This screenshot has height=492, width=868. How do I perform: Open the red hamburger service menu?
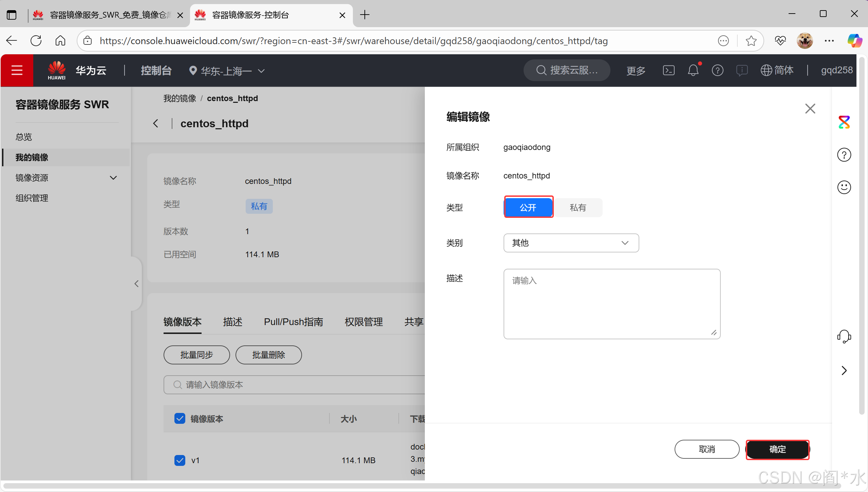click(x=17, y=71)
